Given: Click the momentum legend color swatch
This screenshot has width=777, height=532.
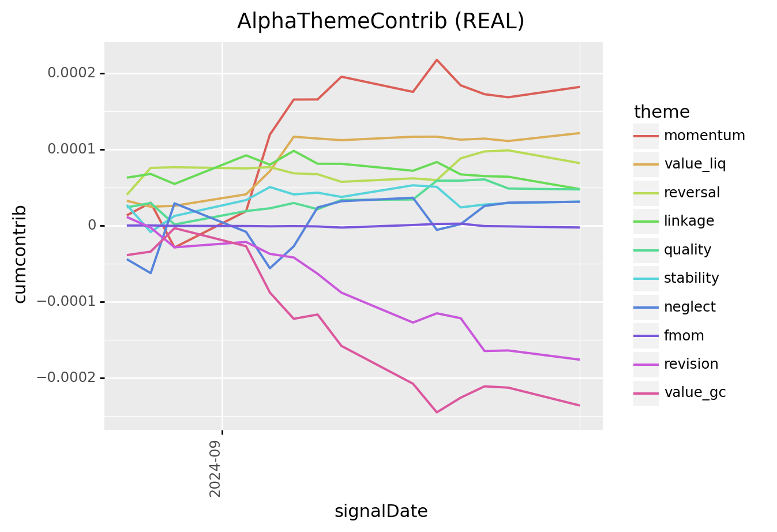Looking at the screenshot, I should click(645, 136).
